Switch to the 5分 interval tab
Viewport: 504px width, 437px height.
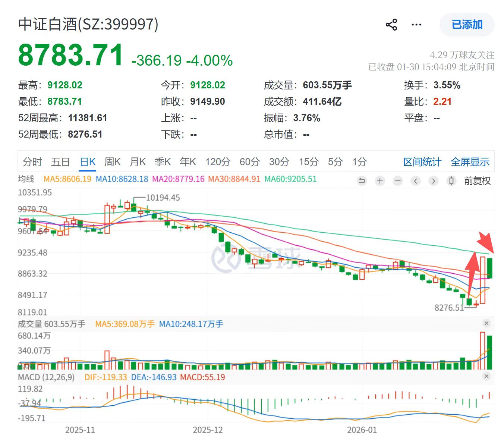click(335, 162)
